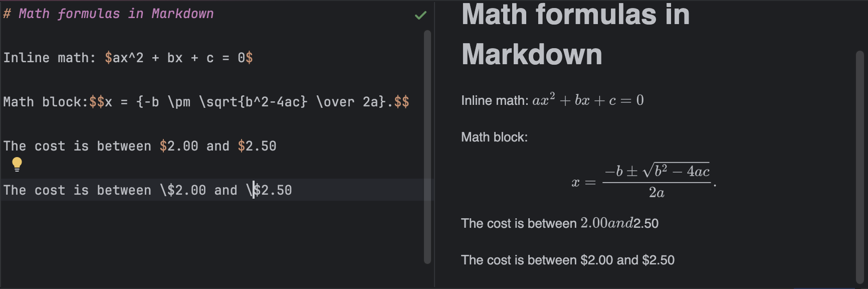Click the green checkmark status icon

420,14
